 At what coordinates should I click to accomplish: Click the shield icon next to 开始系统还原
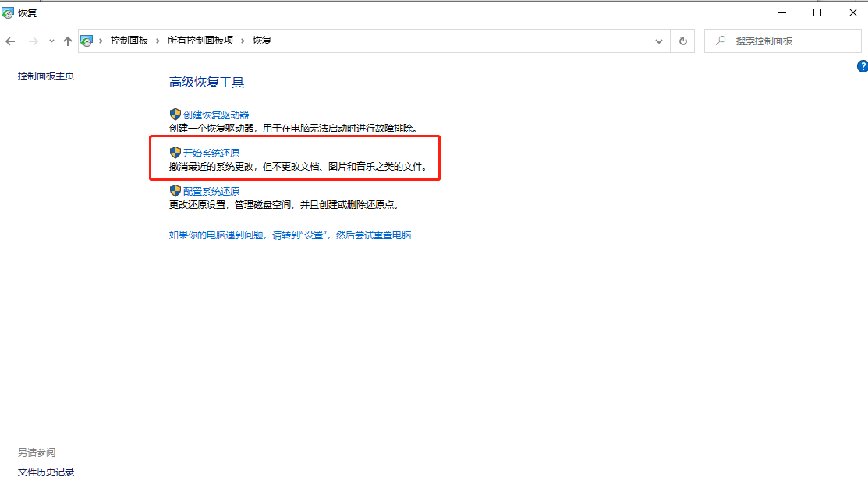point(175,153)
